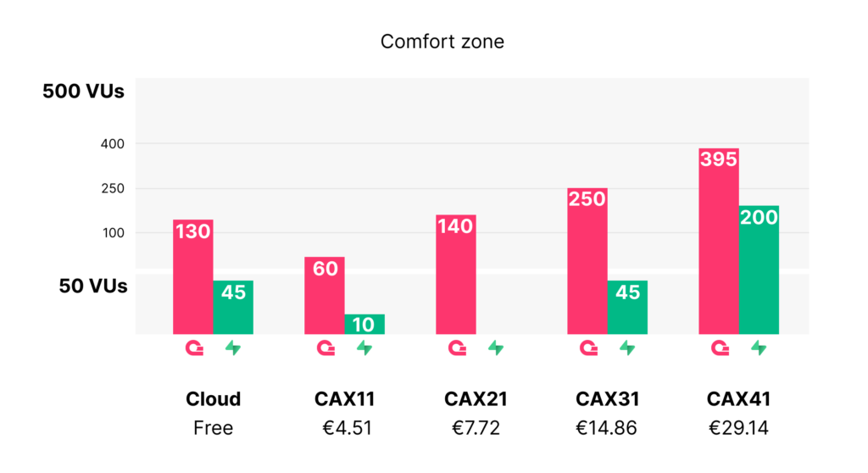Select the green lightning icon above CAX21
The width and height of the screenshot is (868, 473).
[495, 348]
